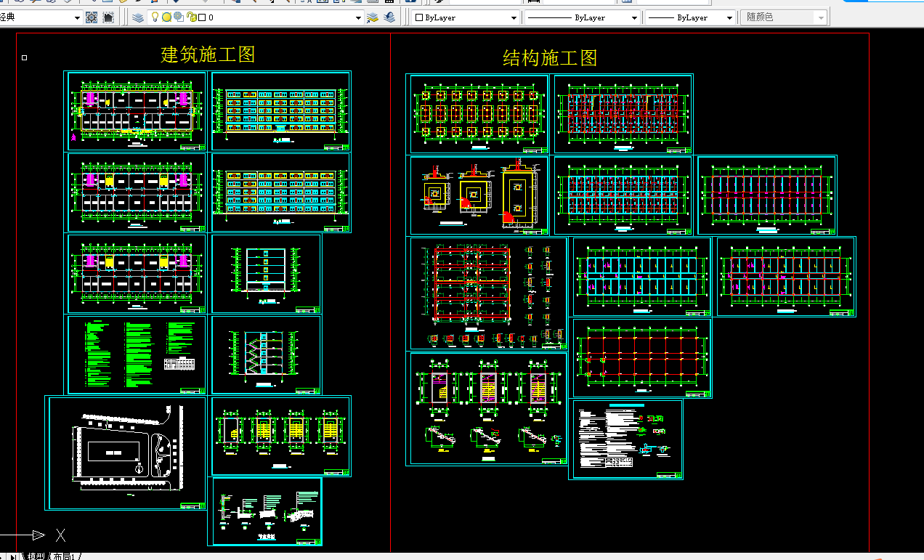
Task: Click the jump-to-last-tab arrow button
Action: (x=14, y=556)
